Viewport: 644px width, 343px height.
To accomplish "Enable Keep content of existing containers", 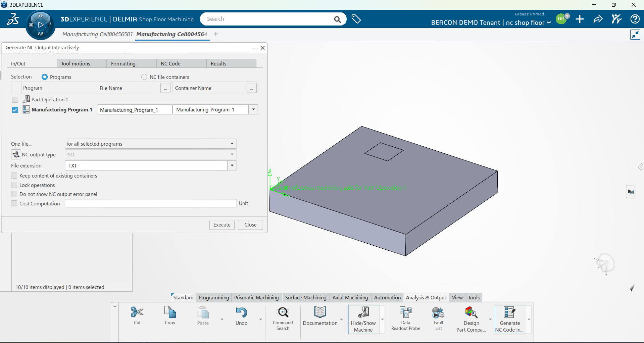I will [x=14, y=176].
